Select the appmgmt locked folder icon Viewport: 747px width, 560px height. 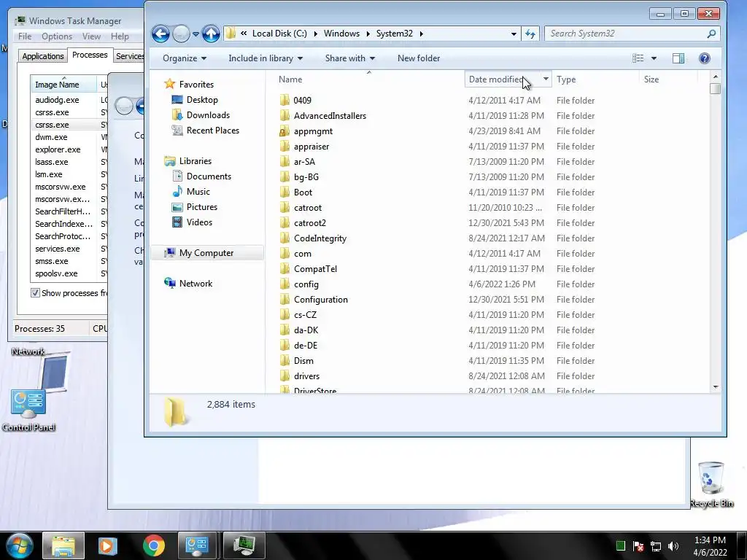click(x=285, y=131)
